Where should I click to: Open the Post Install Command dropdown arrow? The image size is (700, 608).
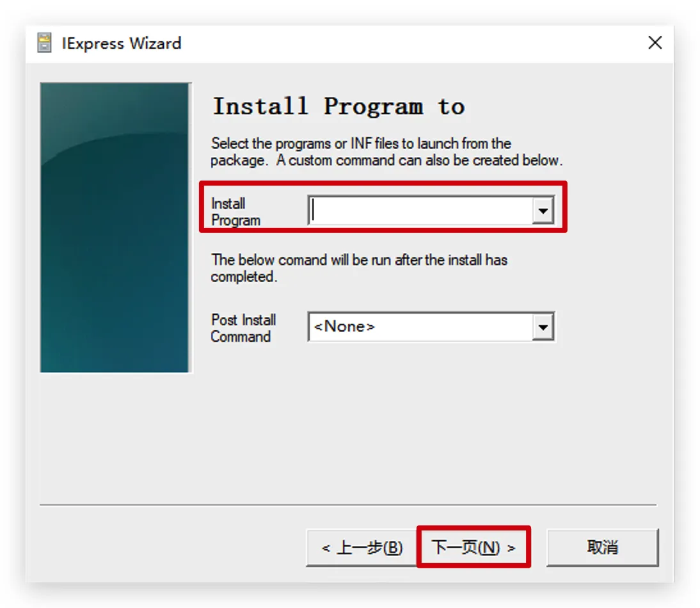point(543,328)
